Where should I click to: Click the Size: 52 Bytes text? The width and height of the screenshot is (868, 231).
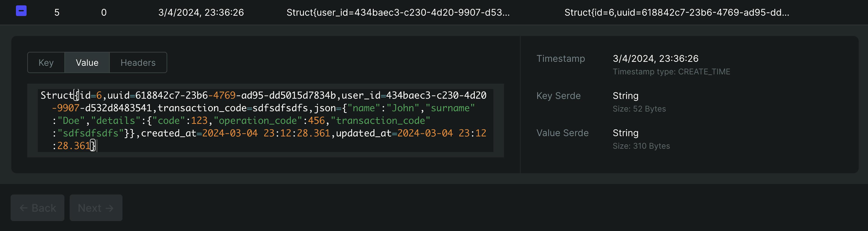click(x=639, y=109)
